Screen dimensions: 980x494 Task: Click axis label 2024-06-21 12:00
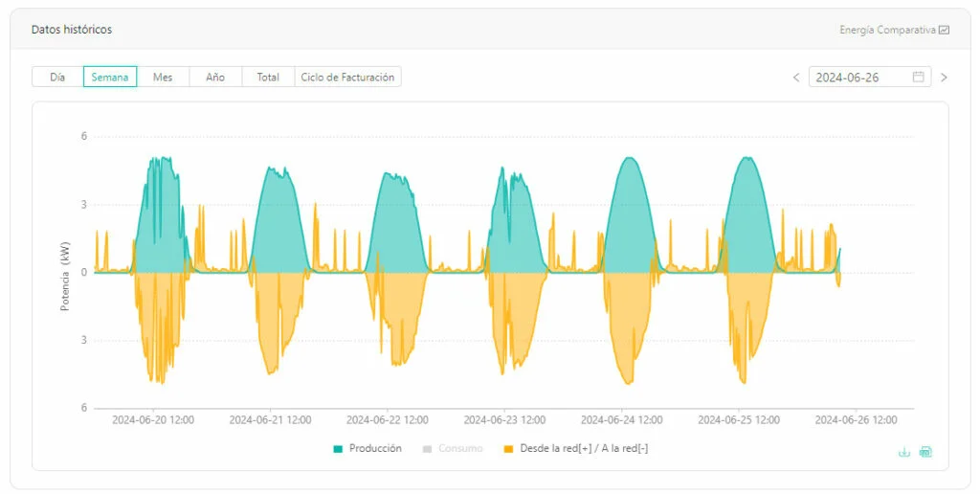[270, 420]
